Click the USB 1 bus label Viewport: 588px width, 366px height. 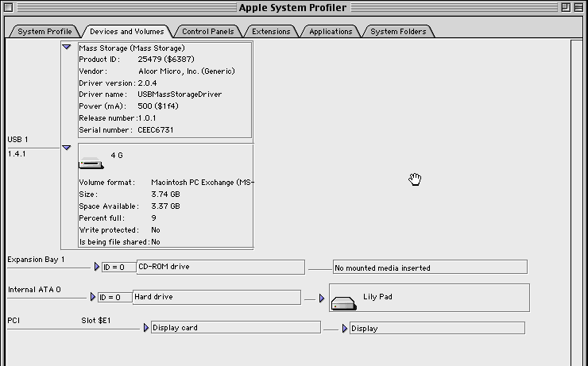click(17, 140)
